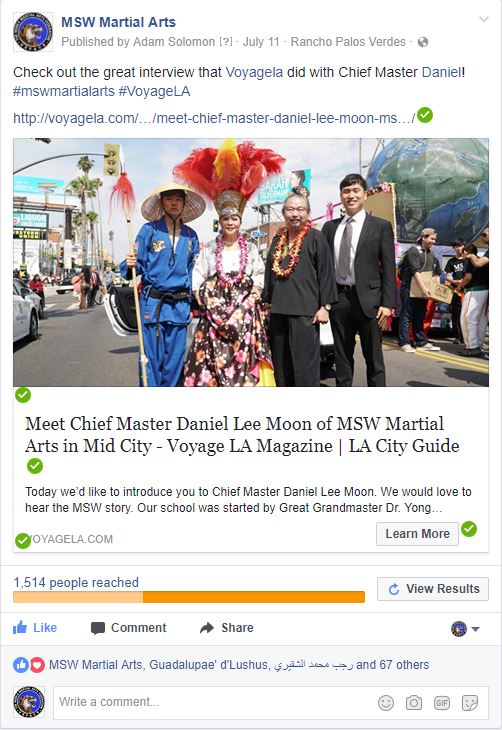Image resolution: width=502 pixels, height=730 pixels.
Task: Click the public globe privacy icon
Action: point(423,42)
